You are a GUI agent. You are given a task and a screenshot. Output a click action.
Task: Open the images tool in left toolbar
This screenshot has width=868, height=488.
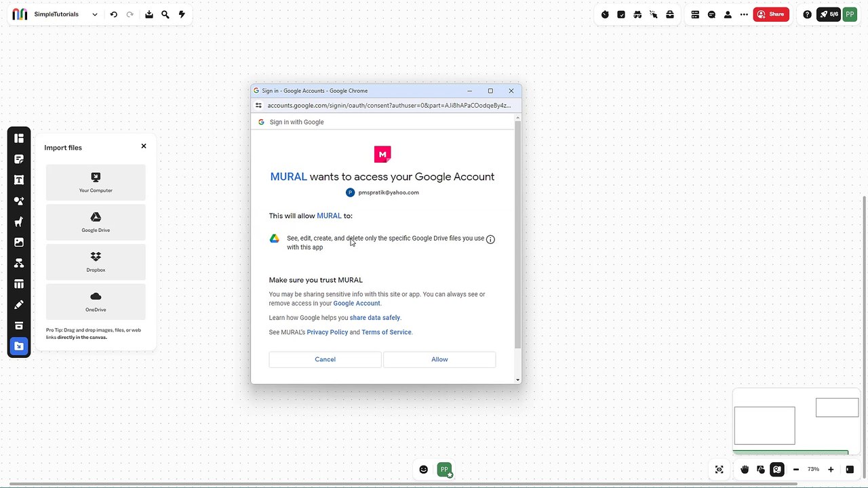pyautogui.click(x=19, y=242)
